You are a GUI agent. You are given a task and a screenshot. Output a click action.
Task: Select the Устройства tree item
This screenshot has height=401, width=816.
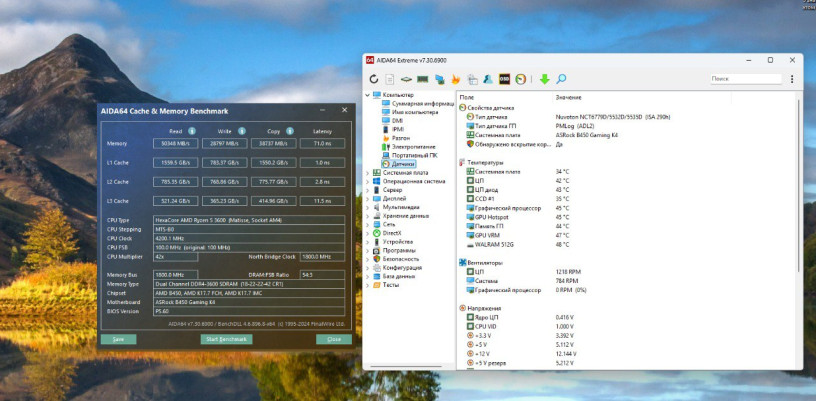point(393,242)
